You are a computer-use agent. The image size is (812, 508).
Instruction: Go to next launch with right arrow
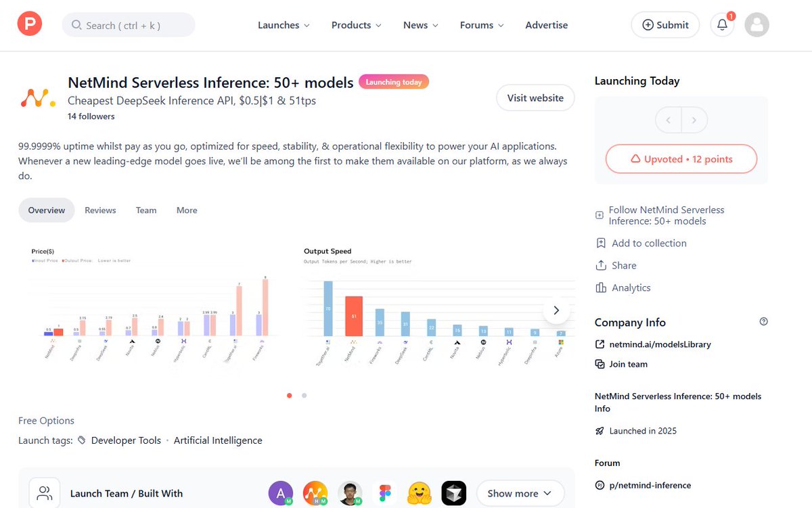coord(694,120)
